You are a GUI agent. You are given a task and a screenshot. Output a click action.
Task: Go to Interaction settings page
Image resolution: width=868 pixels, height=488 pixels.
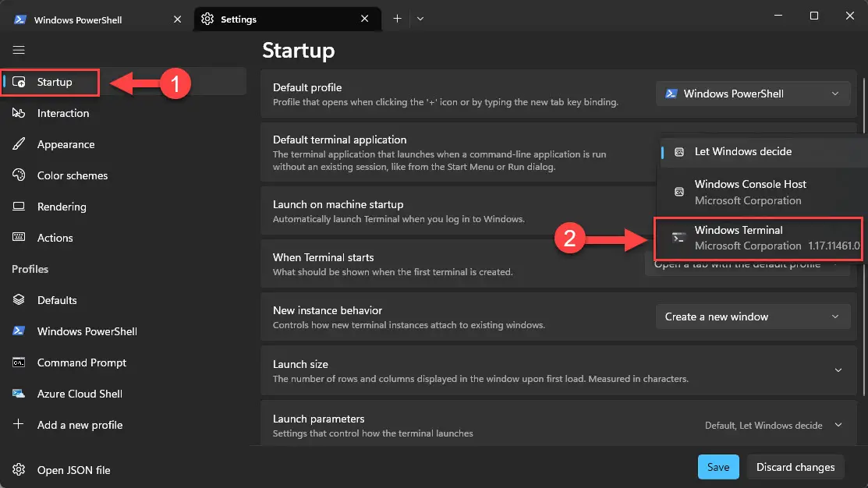click(x=124, y=113)
